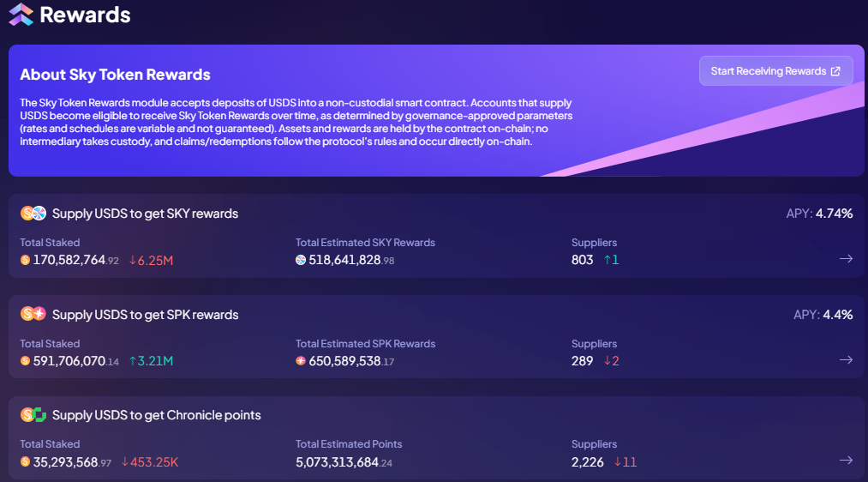Screen dimensions: 868x482
Task: Click the USDS/Chronicle token pair icon
Action: tap(33, 415)
